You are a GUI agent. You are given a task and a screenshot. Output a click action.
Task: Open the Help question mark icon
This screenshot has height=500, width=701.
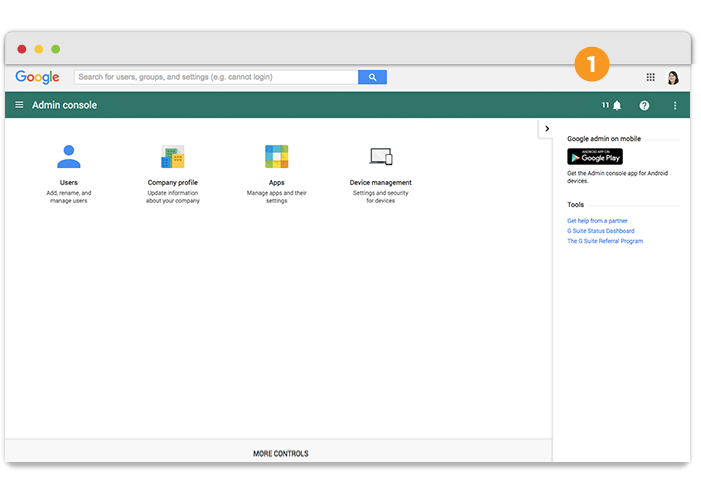click(644, 106)
